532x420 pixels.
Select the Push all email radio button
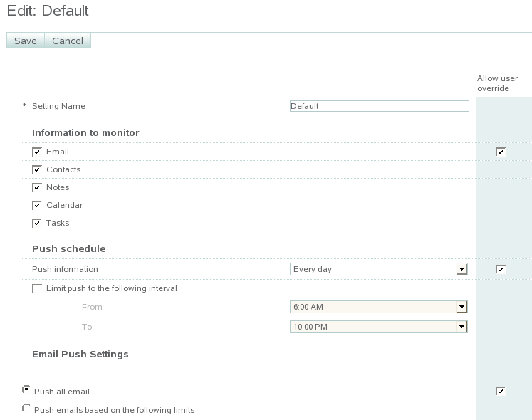coord(26,389)
